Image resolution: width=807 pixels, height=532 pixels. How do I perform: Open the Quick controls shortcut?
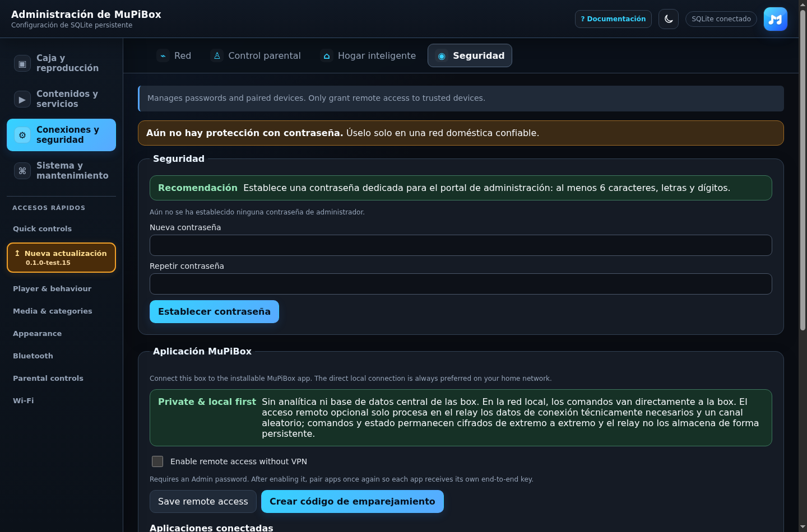tap(62, 229)
